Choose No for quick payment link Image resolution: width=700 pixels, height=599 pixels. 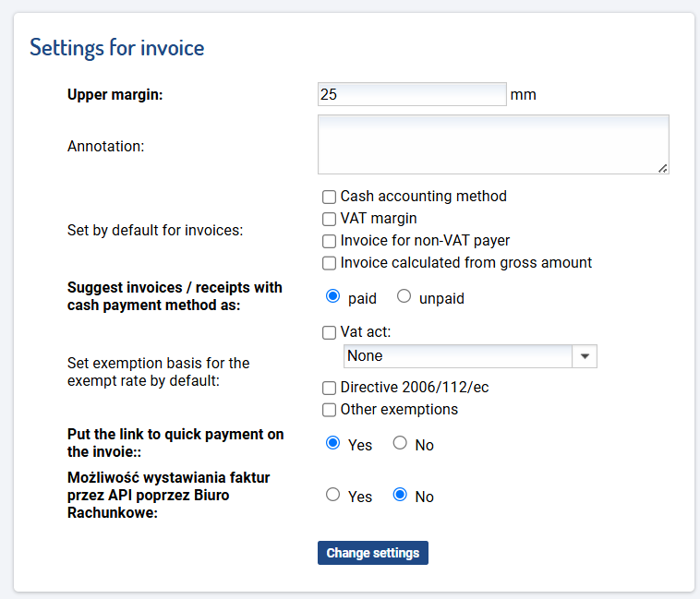(400, 443)
